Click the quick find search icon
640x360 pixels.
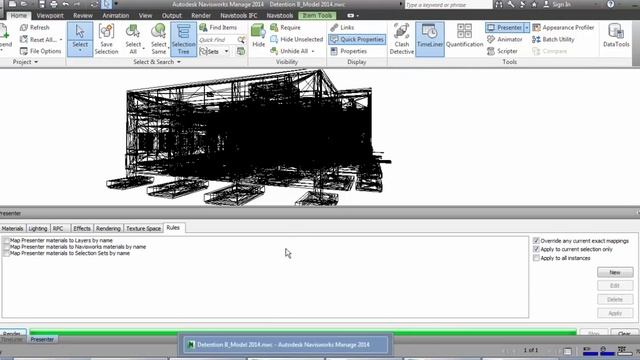click(x=242, y=40)
